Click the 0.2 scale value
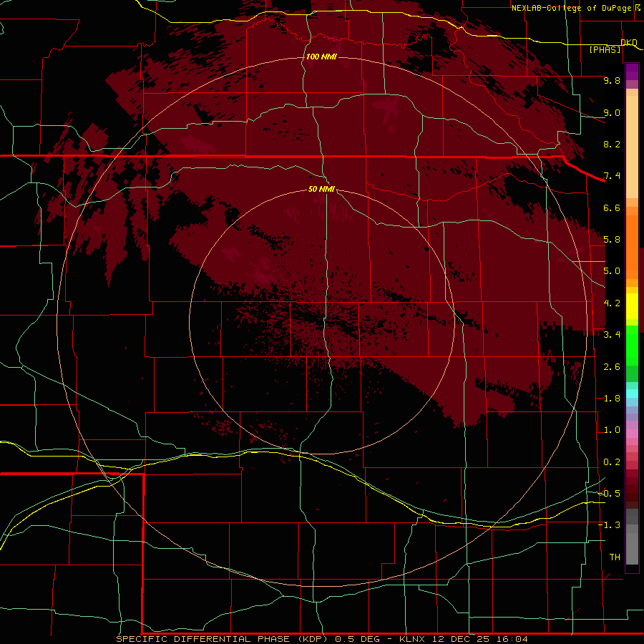Screen dimensions: 644x644 coord(612,462)
